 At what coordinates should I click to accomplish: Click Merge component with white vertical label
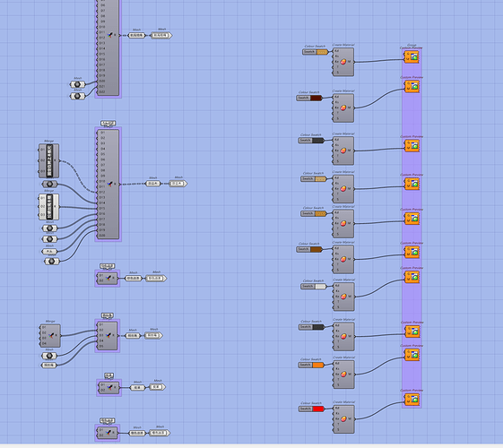pos(48,207)
